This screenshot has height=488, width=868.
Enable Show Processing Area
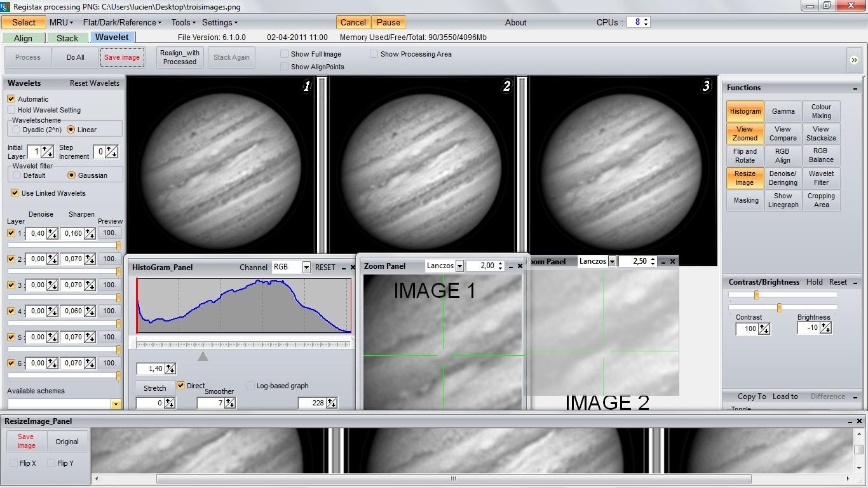coord(374,54)
